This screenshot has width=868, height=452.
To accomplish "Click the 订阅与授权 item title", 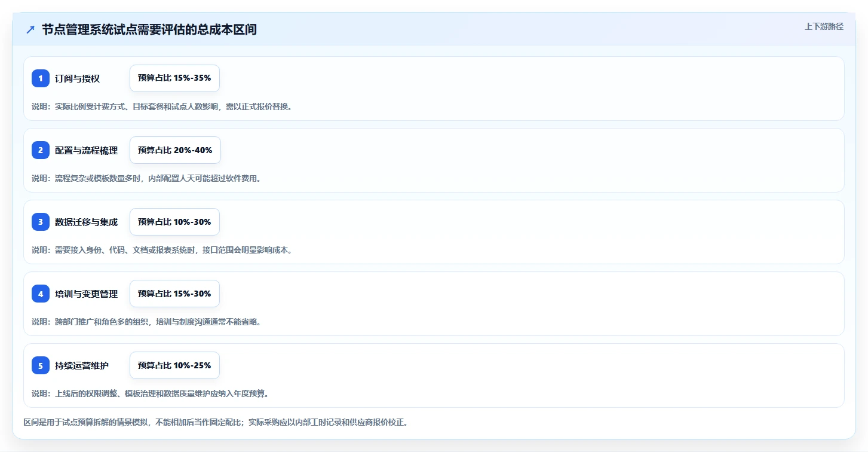I will pyautogui.click(x=77, y=78).
